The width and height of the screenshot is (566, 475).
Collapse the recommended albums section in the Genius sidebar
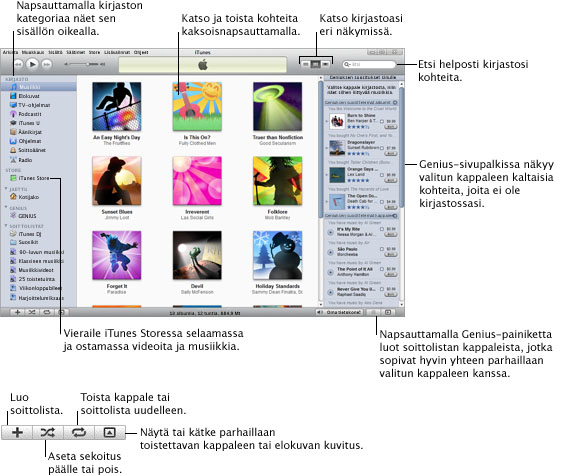pyautogui.click(x=395, y=103)
